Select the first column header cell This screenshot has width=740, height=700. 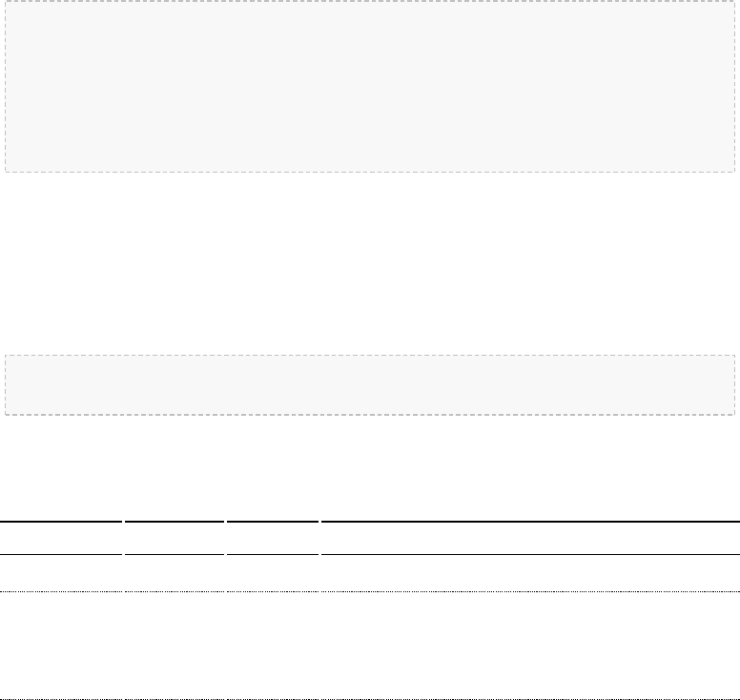pyautogui.click(x=61, y=538)
